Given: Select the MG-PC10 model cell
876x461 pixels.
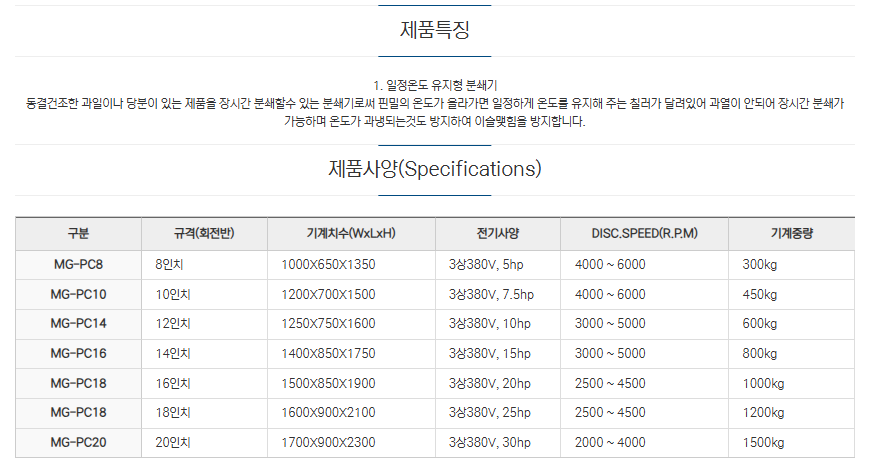Looking at the screenshot, I should [x=78, y=294].
